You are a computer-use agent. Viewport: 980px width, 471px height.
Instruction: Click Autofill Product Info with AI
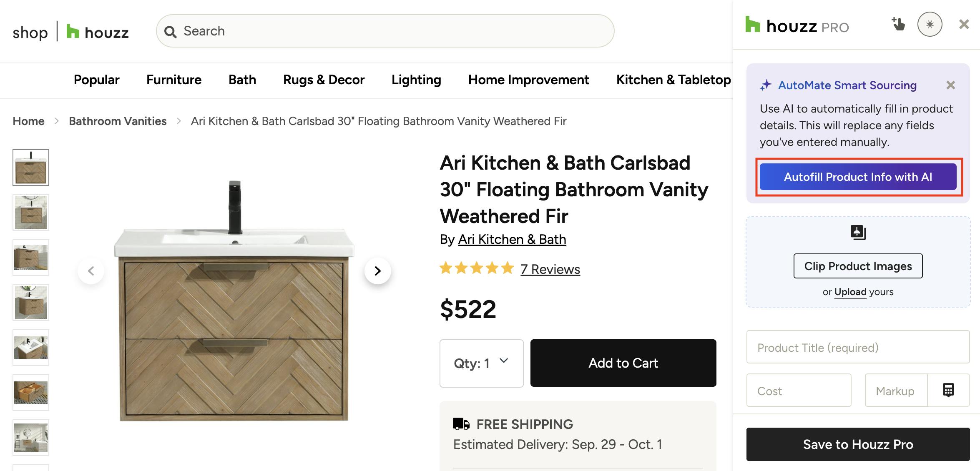tap(858, 177)
